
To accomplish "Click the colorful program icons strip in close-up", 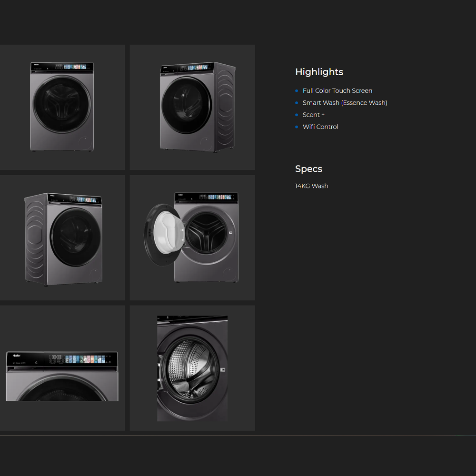I will tap(85, 359).
